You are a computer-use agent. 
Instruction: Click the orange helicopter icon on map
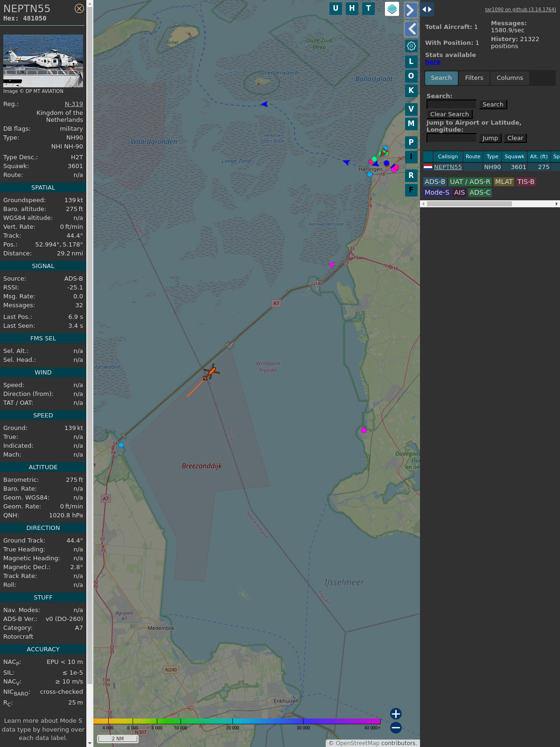click(x=211, y=373)
